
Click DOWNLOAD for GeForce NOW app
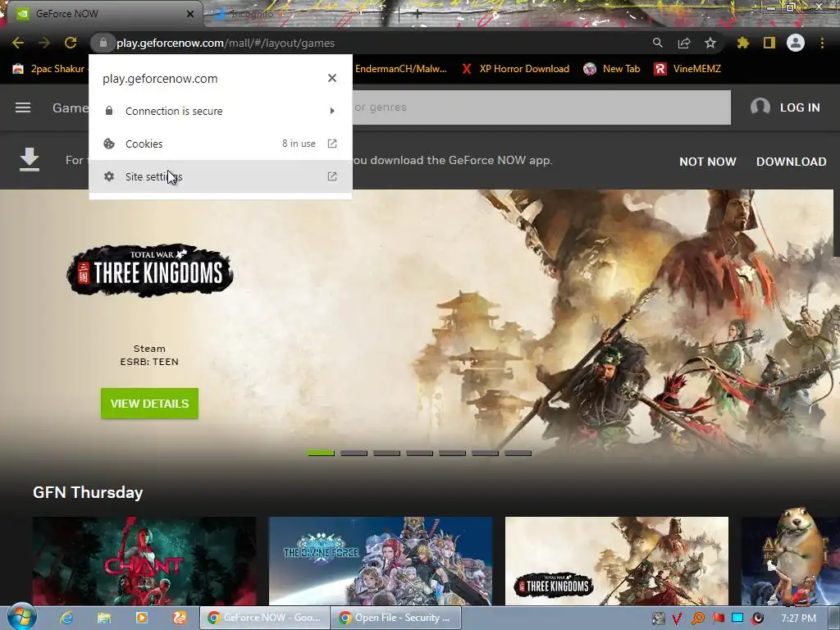click(791, 162)
